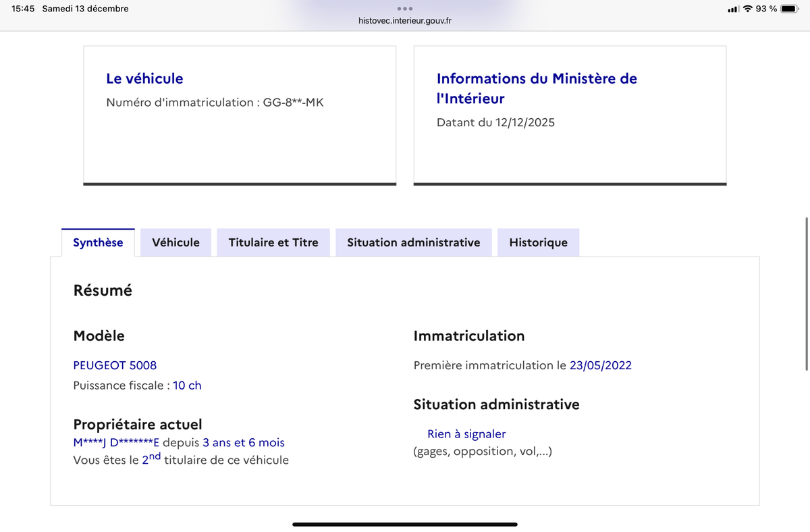Image resolution: width=810 pixels, height=532 pixels.
Task: Tap the 15:45 clock in status bar
Action: tap(23, 9)
